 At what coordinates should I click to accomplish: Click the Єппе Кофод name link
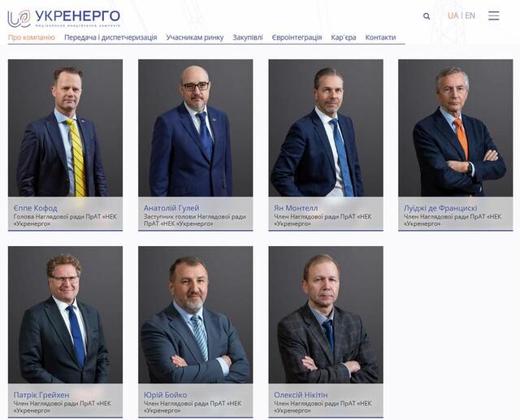[x=36, y=208]
